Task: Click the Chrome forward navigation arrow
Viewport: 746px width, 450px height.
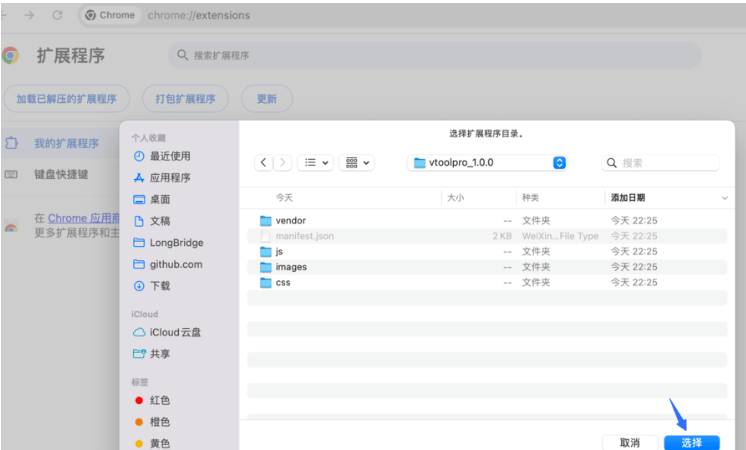Action: (29, 15)
